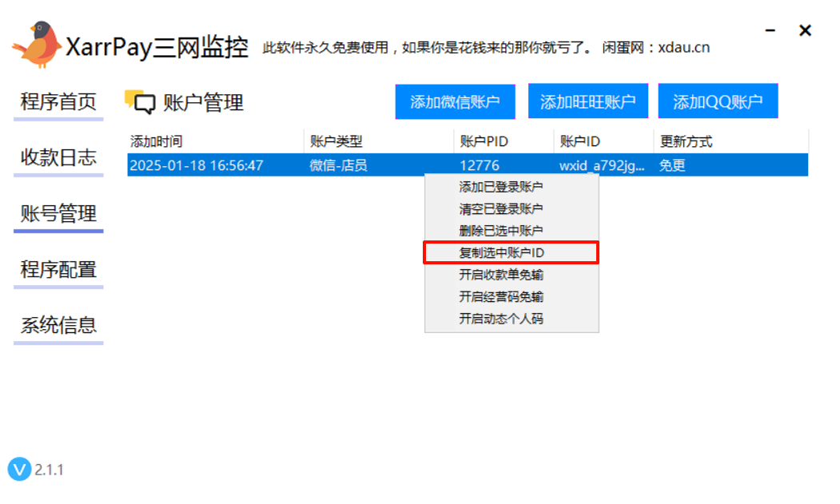Screen dimensions: 840x504
Task: Open the 收款日志 sidebar page
Action: tap(58, 158)
